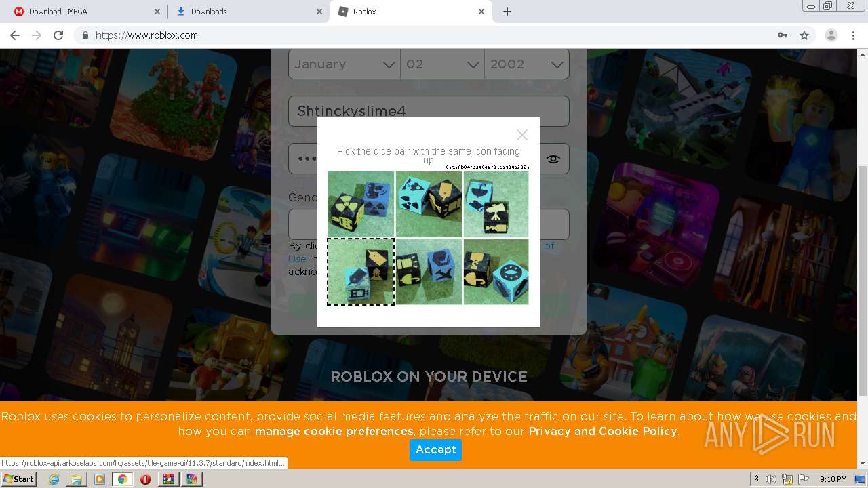Open saved passwords key icon
The width and height of the screenshot is (868, 488).
coord(783,35)
